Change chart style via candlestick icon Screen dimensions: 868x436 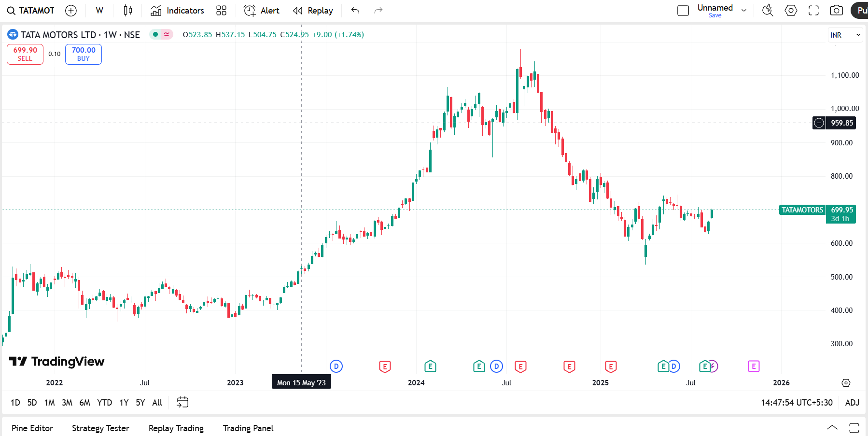pyautogui.click(x=128, y=11)
